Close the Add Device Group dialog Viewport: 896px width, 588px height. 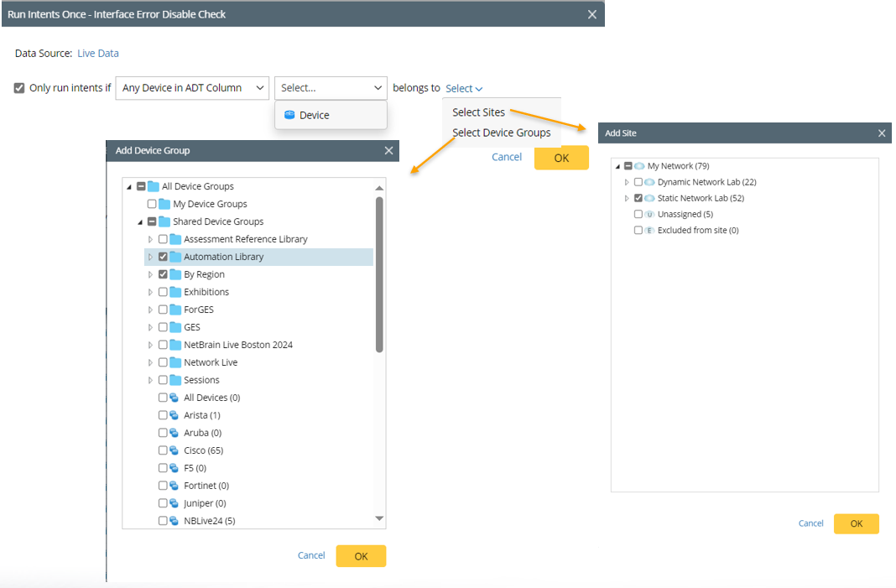[388, 151]
